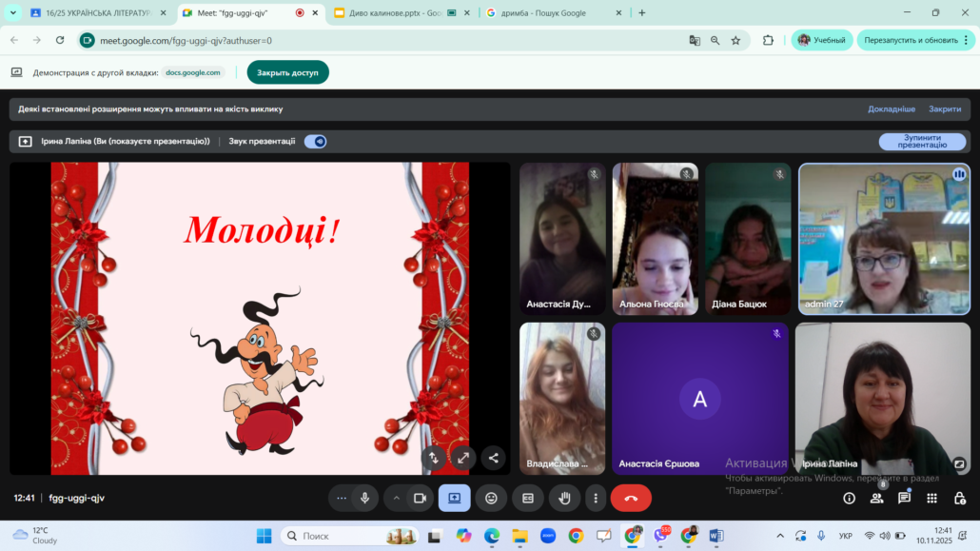The image size is (980, 551).
Task: Mute the microphone in the call bar
Action: click(x=364, y=498)
